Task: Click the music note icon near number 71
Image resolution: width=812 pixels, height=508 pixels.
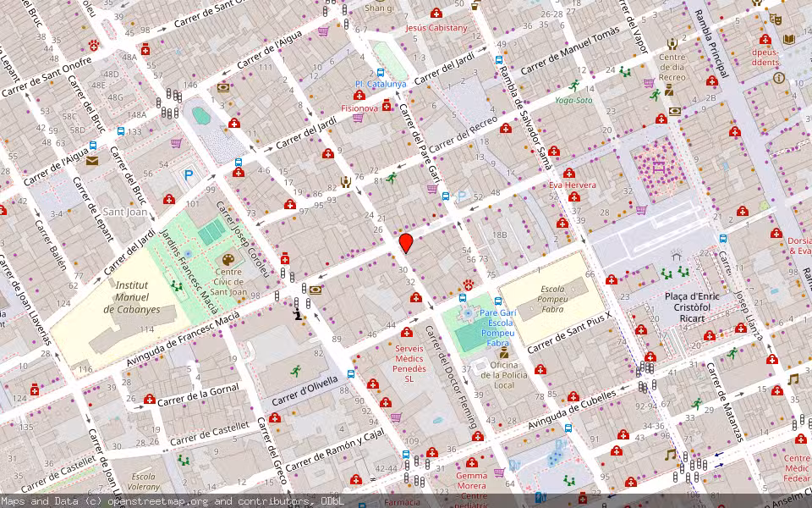Action: (670, 455)
